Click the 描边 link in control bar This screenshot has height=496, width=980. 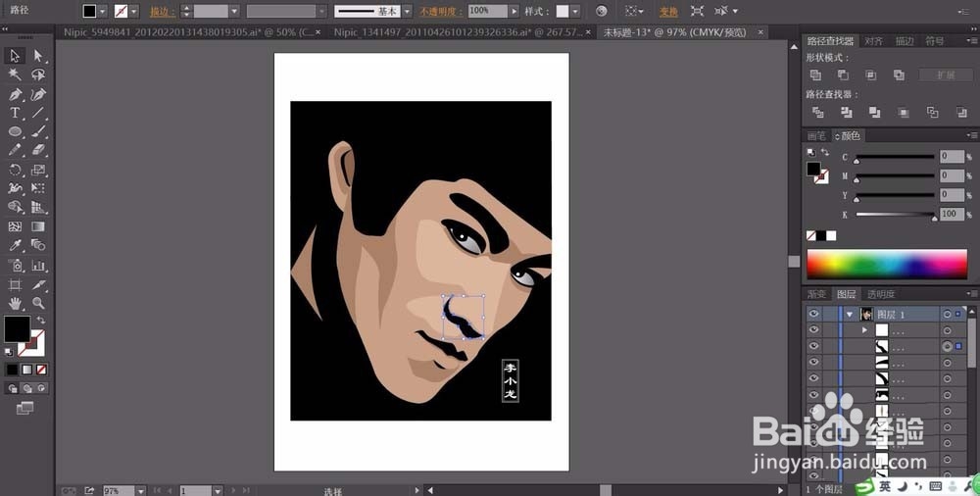pos(163,11)
